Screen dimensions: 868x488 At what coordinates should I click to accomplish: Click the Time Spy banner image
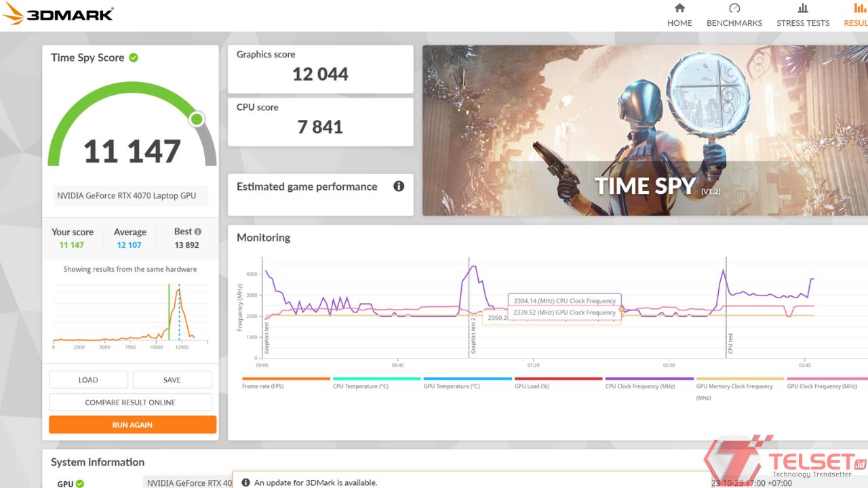644,130
